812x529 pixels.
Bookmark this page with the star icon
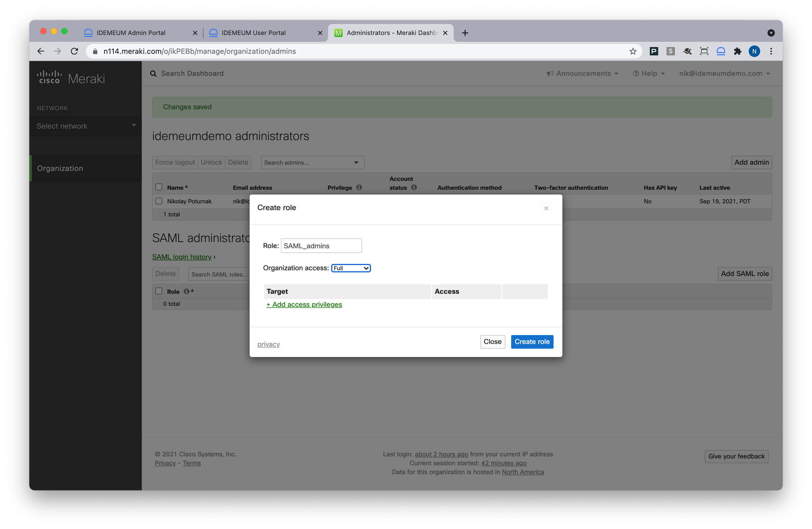[x=633, y=51]
